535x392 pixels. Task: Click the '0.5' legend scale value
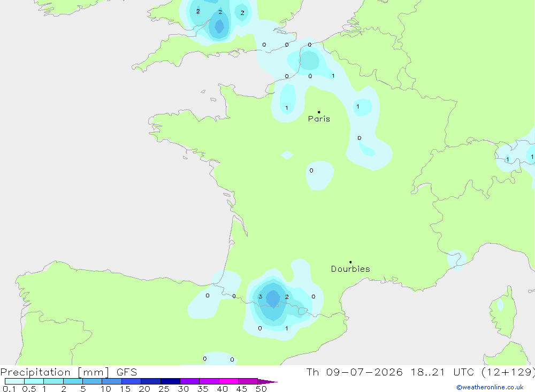pos(29,389)
